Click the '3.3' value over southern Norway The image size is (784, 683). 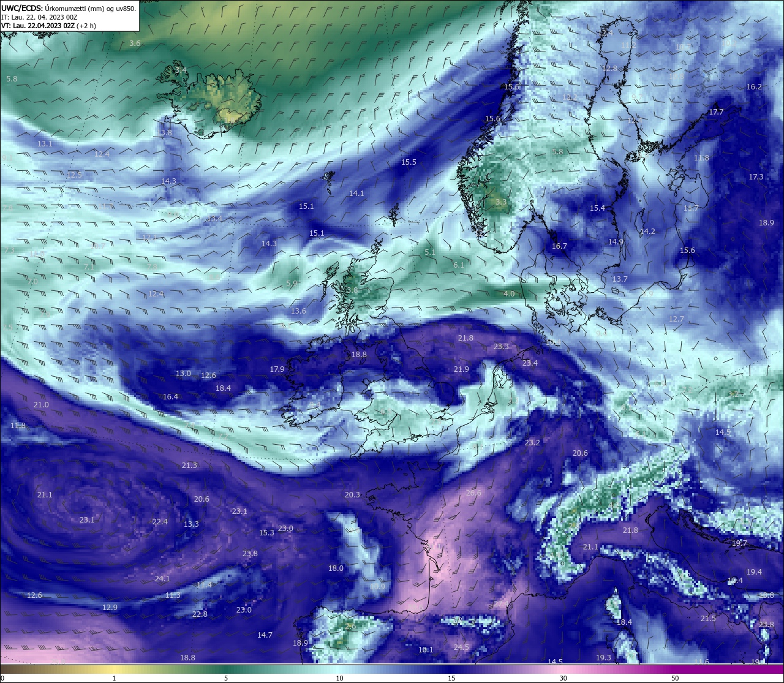pyautogui.click(x=501, y=202)
